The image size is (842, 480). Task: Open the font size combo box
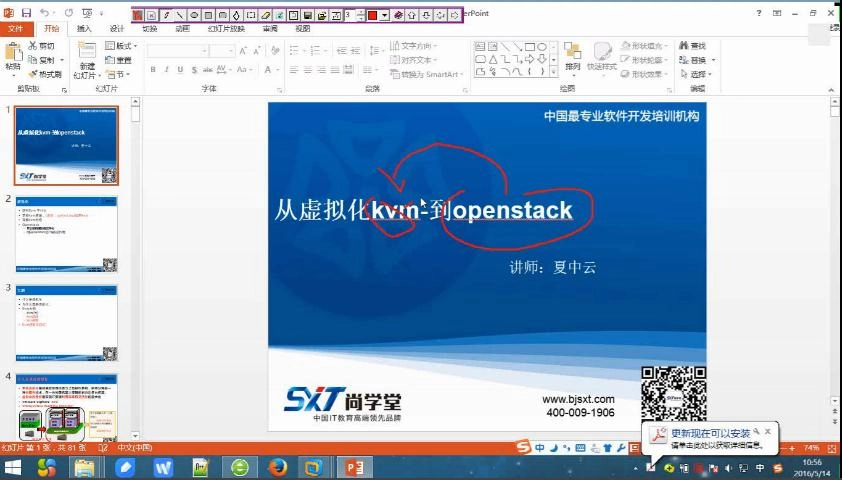223,51
